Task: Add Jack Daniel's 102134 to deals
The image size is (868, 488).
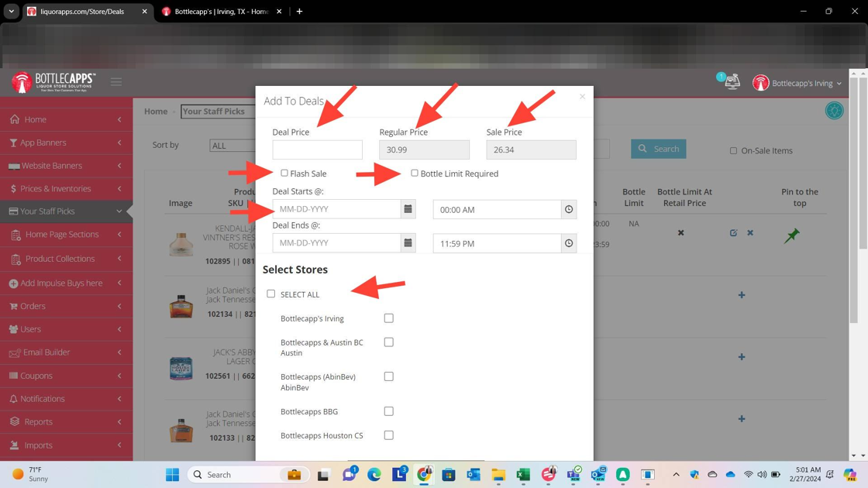Action: [x=742, y=295]
